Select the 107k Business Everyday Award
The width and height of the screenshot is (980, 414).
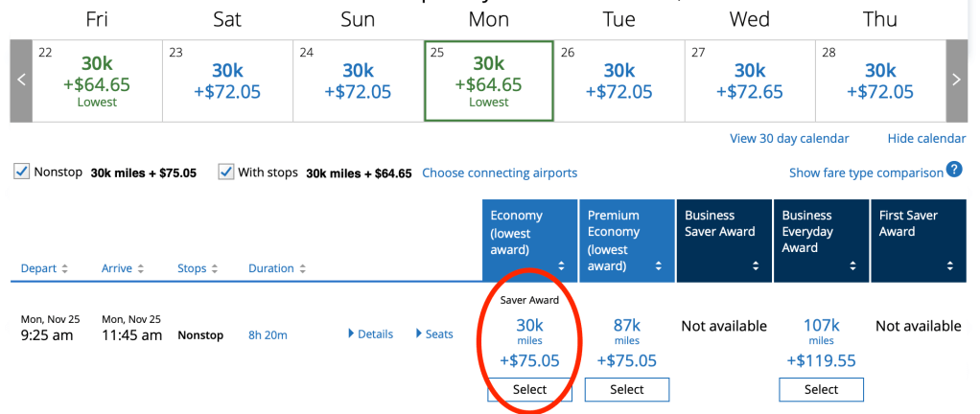coord(821,389)
